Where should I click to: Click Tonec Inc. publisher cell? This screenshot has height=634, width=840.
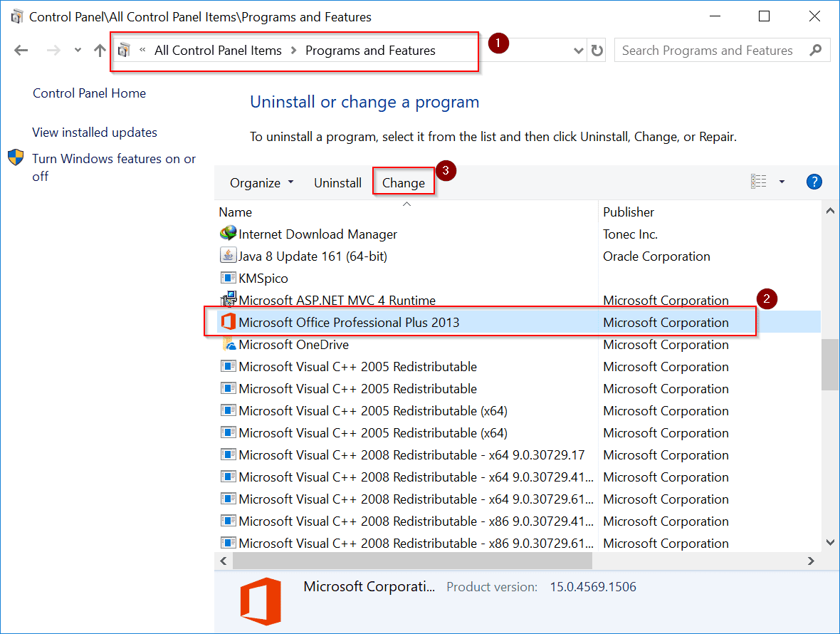[631, 234]
